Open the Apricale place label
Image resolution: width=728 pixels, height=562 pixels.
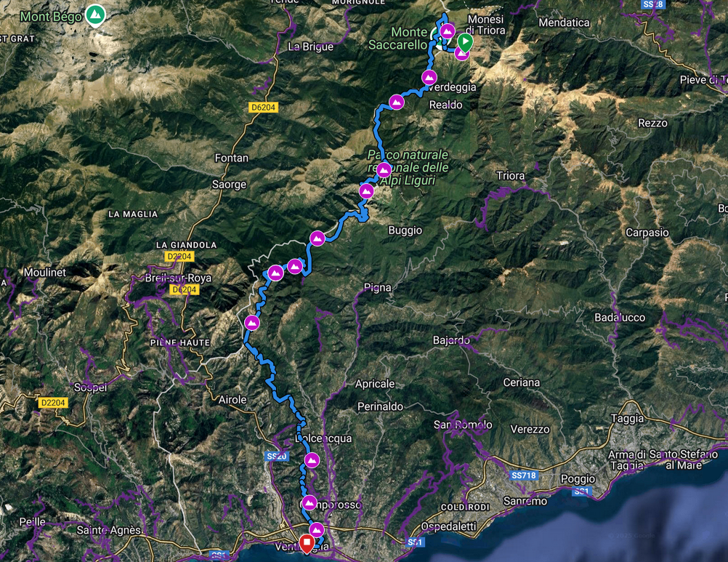[x=375, y=384]
